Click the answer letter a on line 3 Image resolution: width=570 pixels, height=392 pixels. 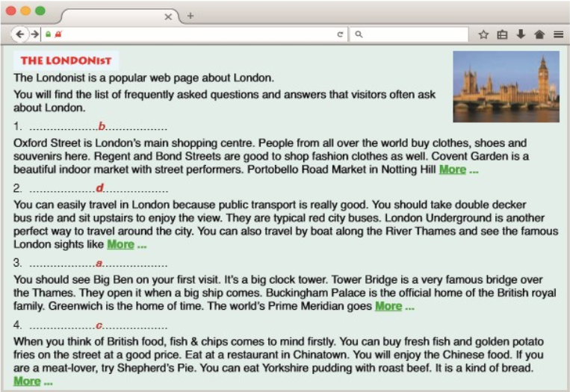point(99,263)
